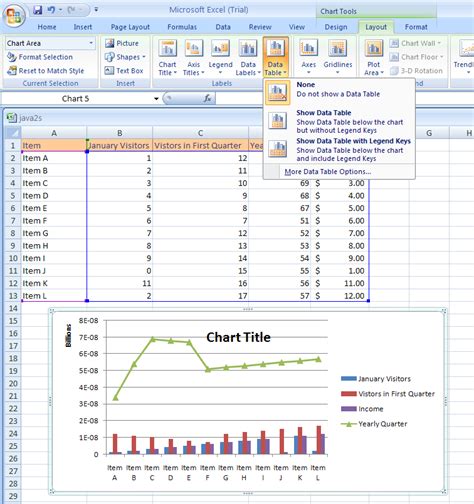Click the Chart Floor button
This screenshot has width=474, height=504.
click(417, 57)
